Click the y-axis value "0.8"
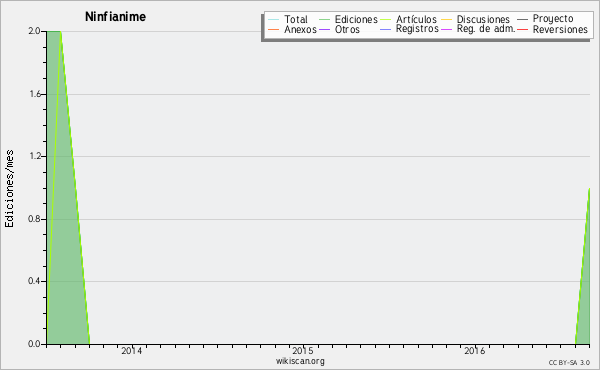 (x=34, y=219)
